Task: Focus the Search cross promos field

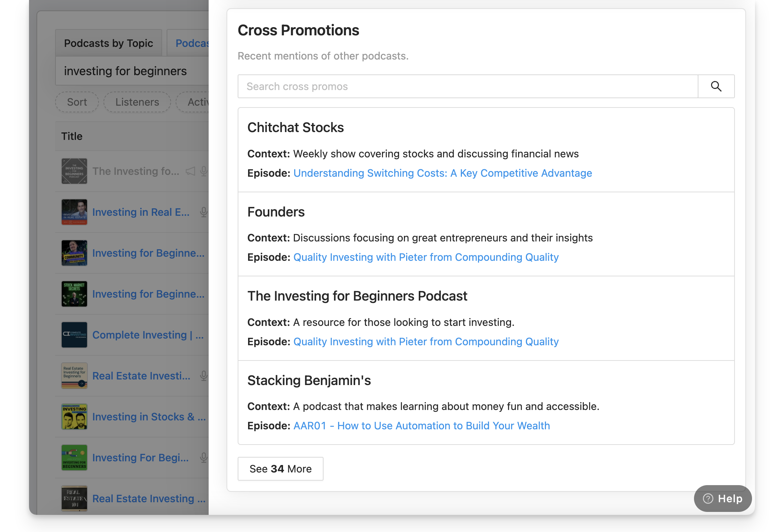Action: (468, 86)
